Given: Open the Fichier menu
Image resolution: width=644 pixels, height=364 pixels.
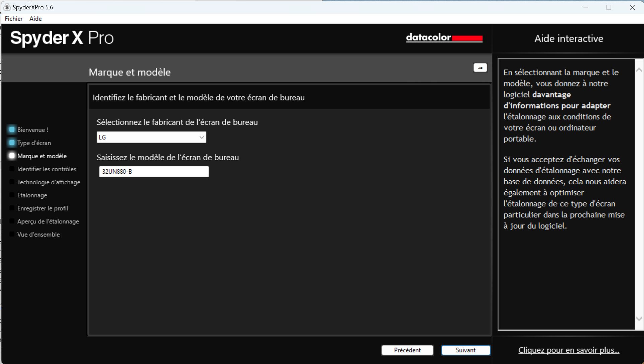Looking at the screenshot, I should (14, 18).
